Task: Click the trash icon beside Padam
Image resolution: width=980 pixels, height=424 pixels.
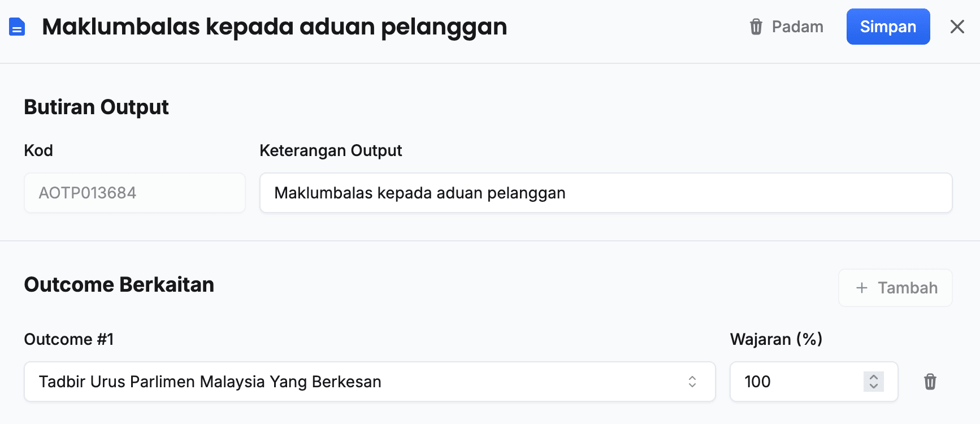Action: coord(756,27)
